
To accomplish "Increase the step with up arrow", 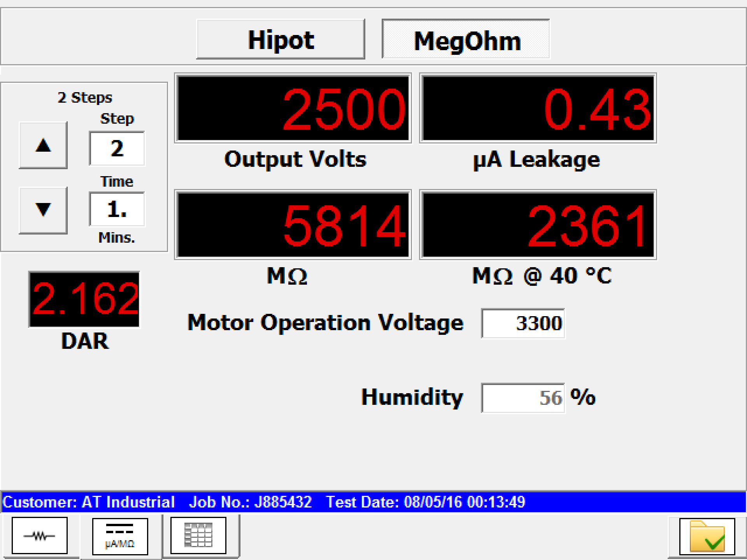I will click(43, 145).
